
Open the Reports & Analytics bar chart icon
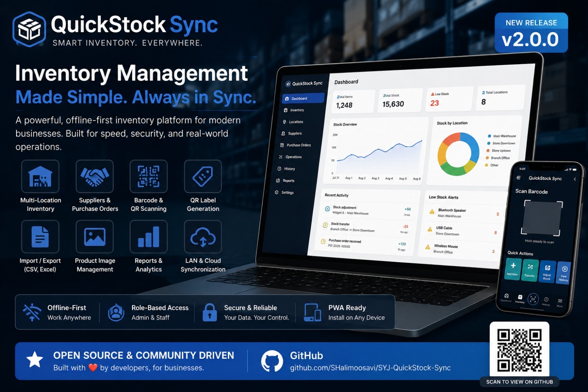point(149,237)
